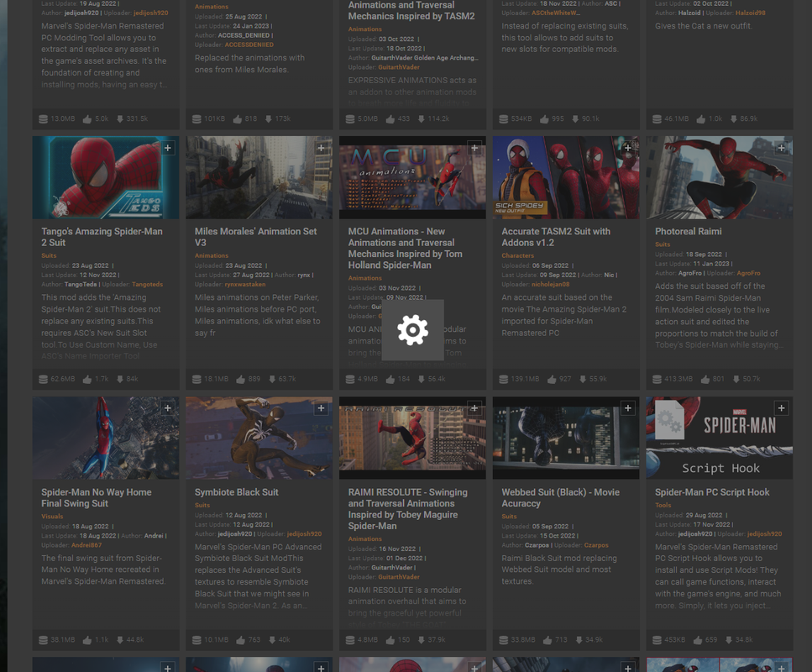Image resolution: width=812 pixels, height=672 pixels.
Task: Click plus icon on No Way Home Final Swing Suit
Action: point(168,408)
